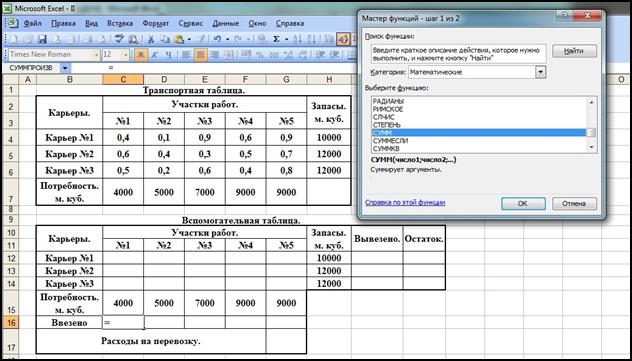The height and width of the screenshot is (361, 632).
Task: Open the font size 12 dropdown
Action: pyautogui.click(x=126, y=54)
